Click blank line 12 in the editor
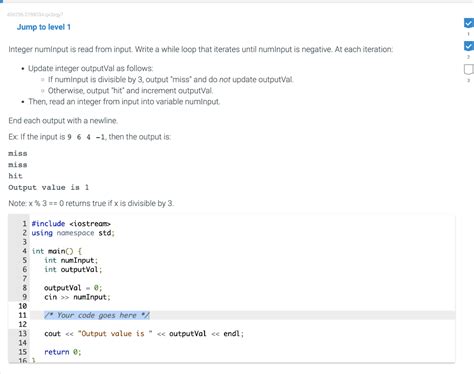This screenshot has width=474, height=374. click(x=242, y=324)
